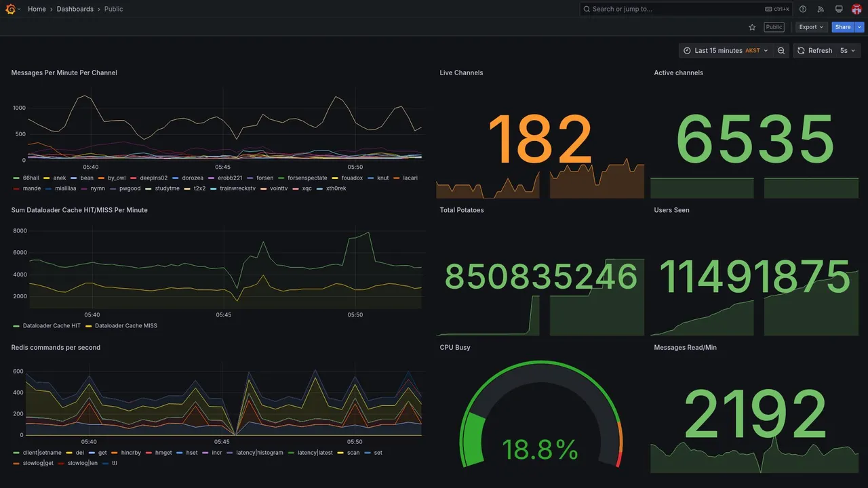This screenshot has height=488, width=868.
Task: Open the Last 15 minutes time picker
Action: click(726, 51)
